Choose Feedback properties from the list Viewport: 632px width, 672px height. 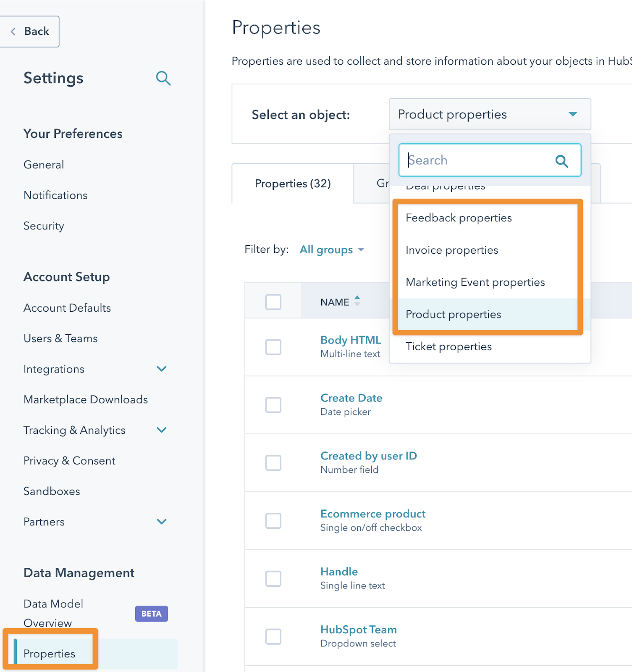[x=459, y=218]
